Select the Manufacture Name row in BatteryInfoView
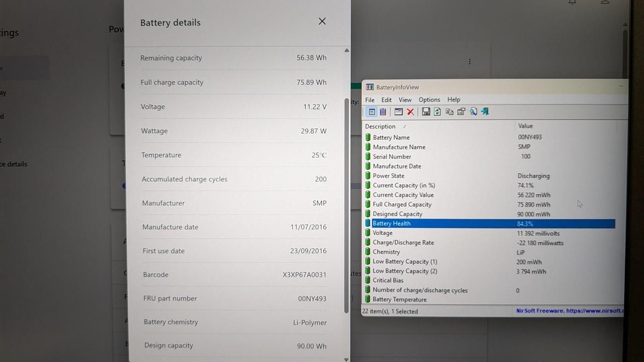The image size is (644, 362). coord(489,147)
